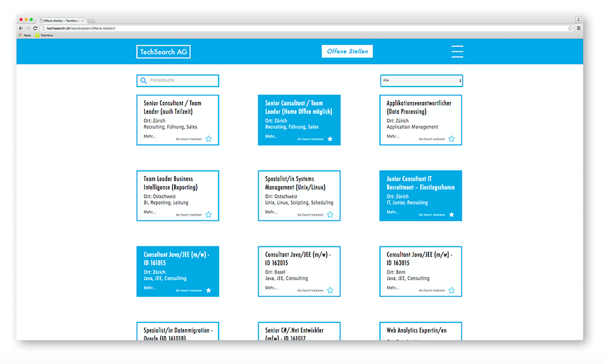Open Teambox bookmark
The image size is (605, 364).
(44, 35)
